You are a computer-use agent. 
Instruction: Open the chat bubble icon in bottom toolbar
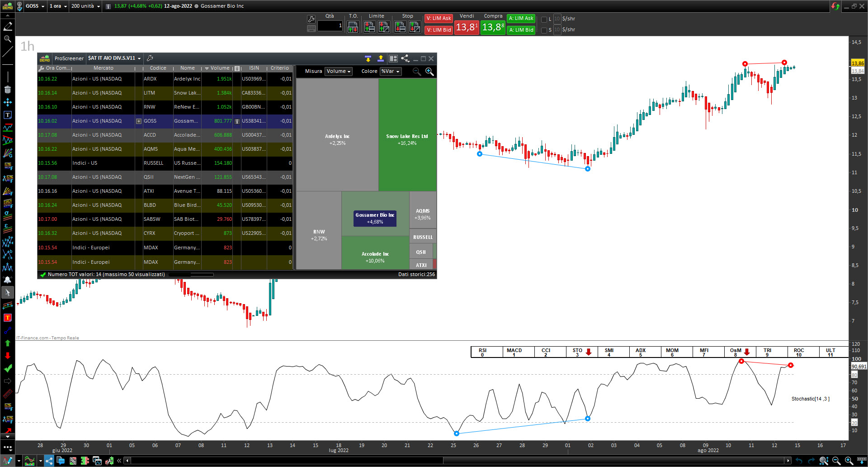point(61,461)
